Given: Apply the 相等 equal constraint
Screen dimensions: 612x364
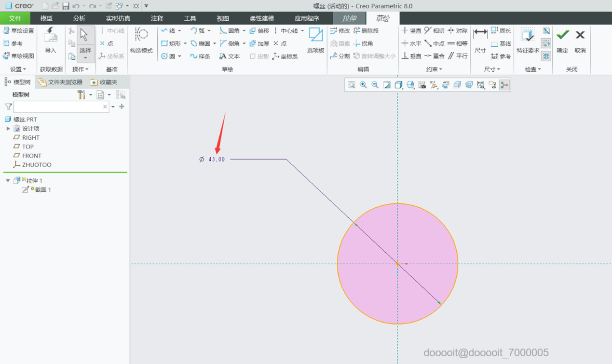Looking at the screenshot, I should tap(458, 43).
